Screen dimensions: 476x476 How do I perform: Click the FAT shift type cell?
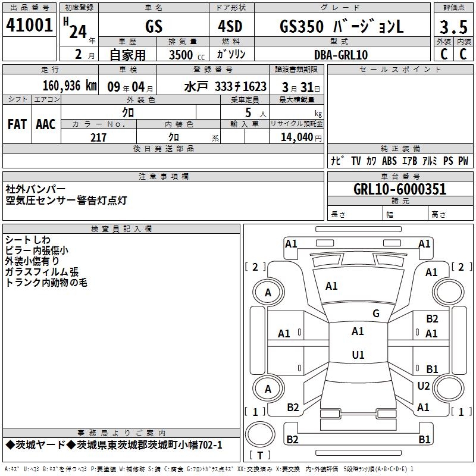[17, 124]
